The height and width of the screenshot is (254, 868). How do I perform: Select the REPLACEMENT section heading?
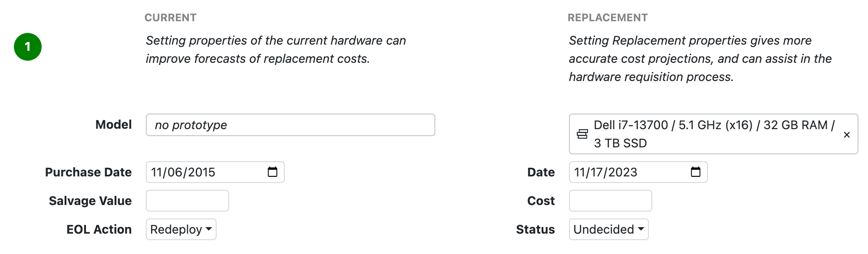pos(608,17)
